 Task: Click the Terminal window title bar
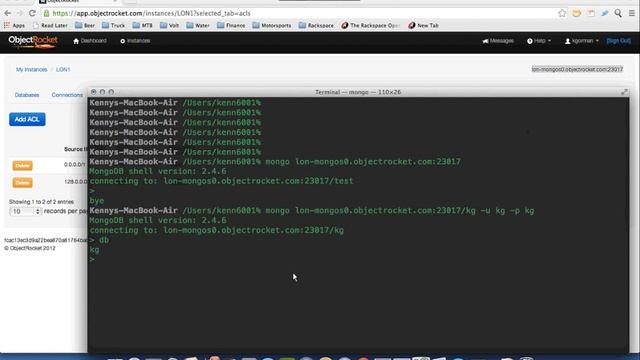point(358,92)
